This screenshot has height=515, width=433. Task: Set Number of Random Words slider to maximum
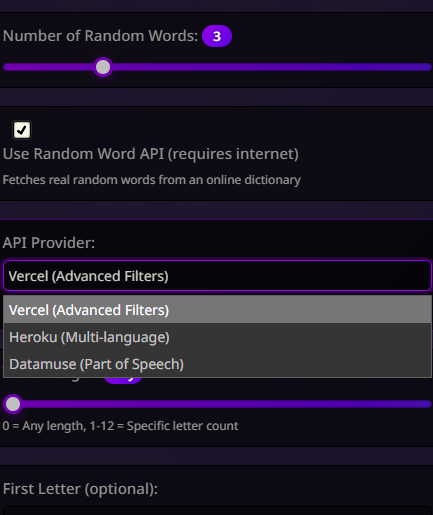(429, 67)
